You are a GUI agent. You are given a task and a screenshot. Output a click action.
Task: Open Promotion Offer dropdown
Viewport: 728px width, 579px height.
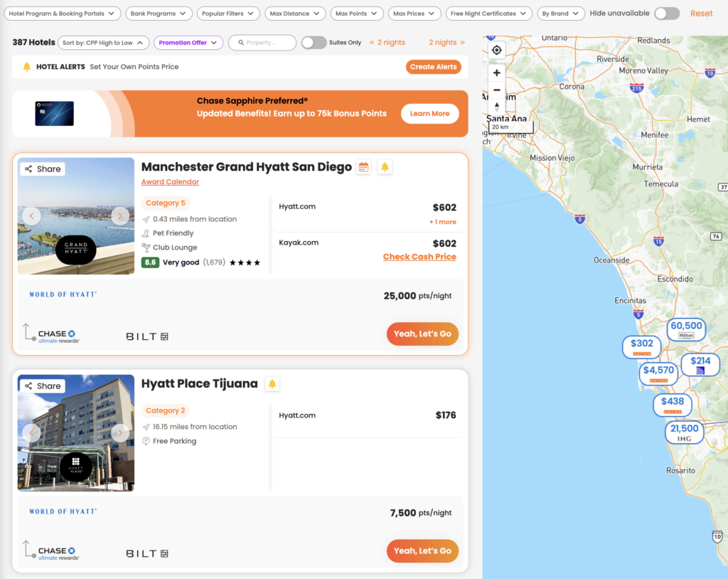188,43
